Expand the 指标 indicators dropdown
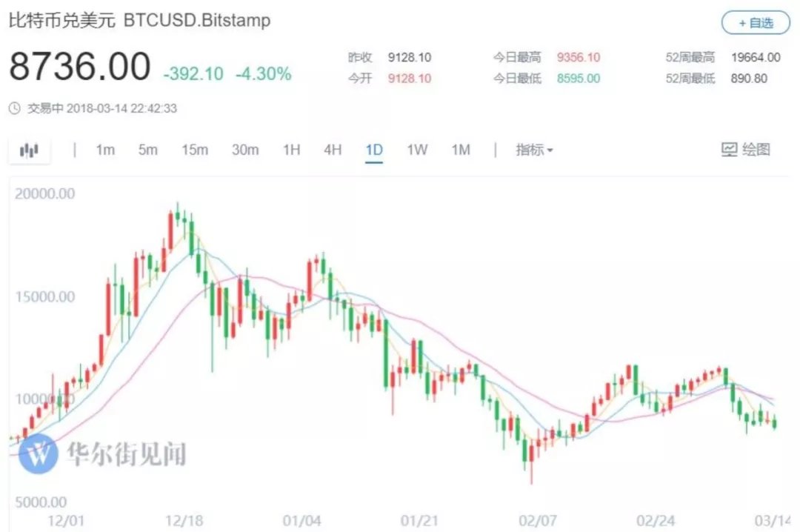Screen dimensions: 800x532 534,150
